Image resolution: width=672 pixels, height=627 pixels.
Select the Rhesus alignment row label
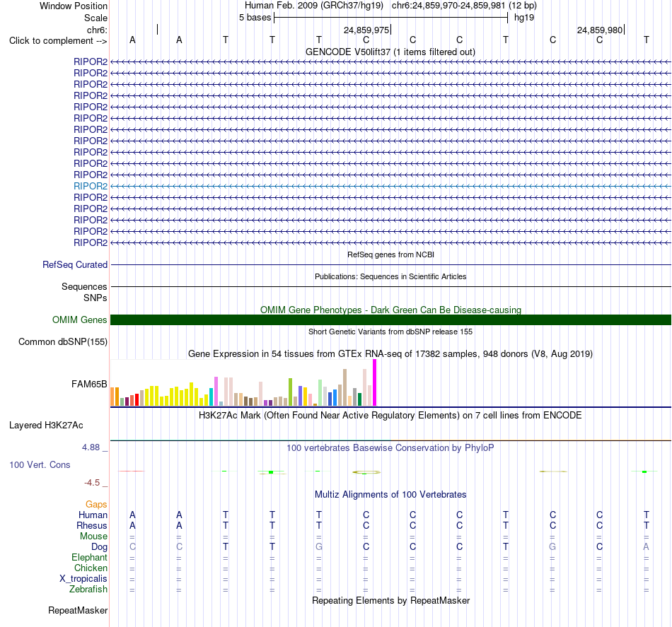tap(92, 525)
